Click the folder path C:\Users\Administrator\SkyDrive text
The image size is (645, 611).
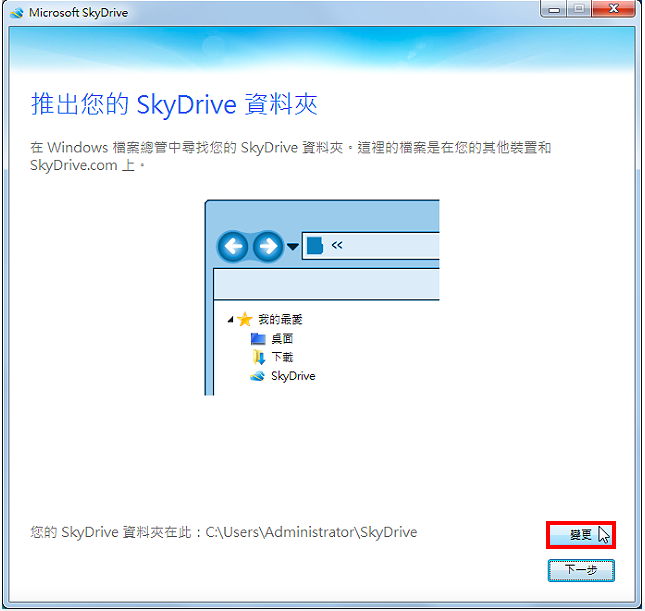point(311,532)
